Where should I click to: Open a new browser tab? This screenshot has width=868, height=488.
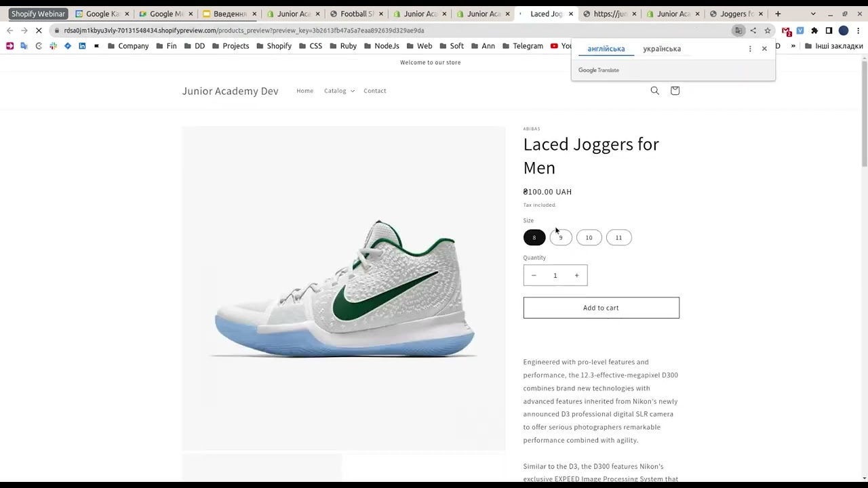(778, 14)
